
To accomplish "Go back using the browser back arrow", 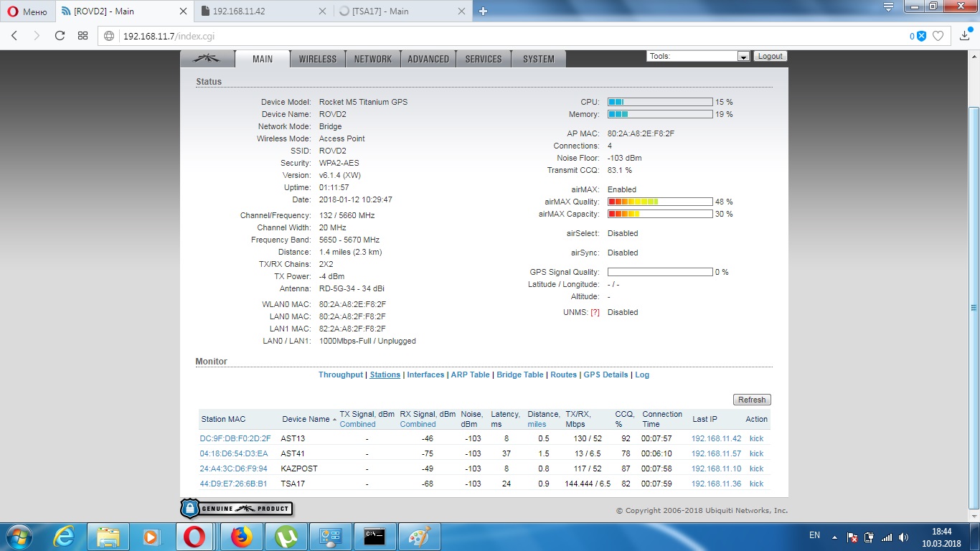I will click(14, 36).
